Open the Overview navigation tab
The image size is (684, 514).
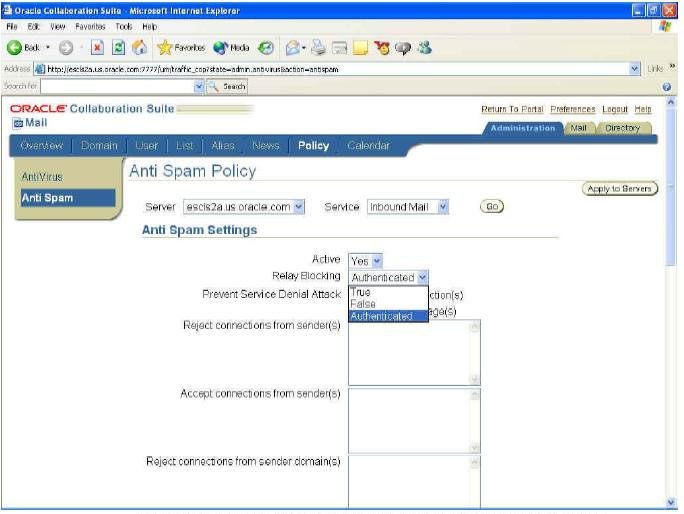click(41, 146)
